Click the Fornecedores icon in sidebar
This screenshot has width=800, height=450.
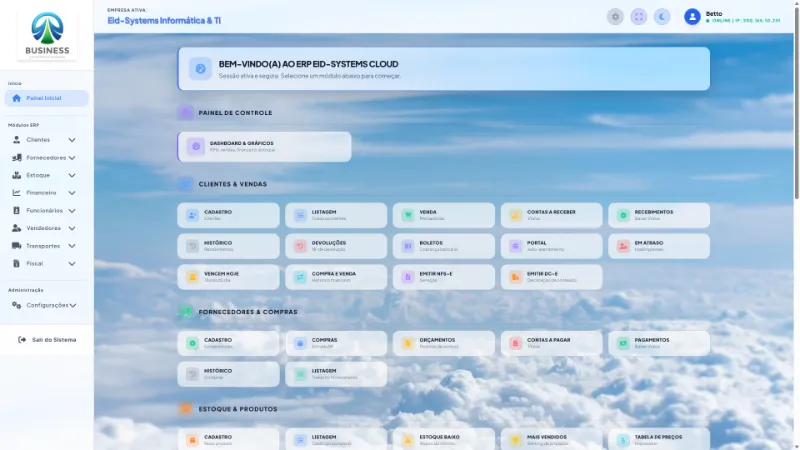pyautogui.click(x=16, y=158)
